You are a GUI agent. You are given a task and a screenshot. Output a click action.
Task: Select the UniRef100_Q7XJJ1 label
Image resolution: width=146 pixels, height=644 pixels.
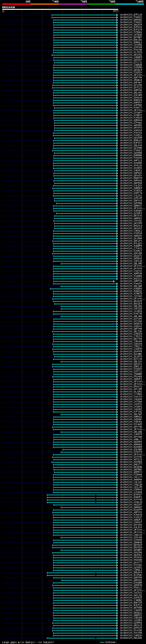(131, 63)
